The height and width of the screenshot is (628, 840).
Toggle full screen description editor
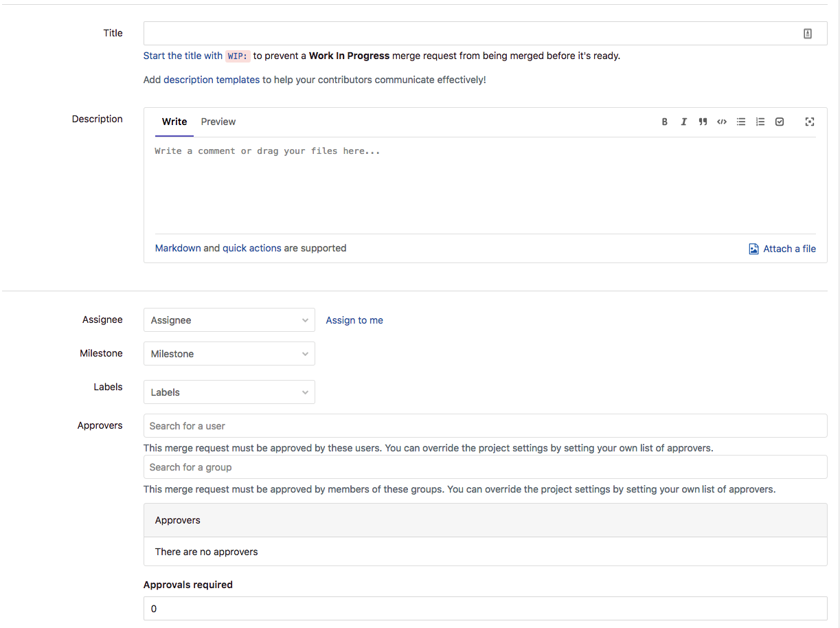(810, 122)
